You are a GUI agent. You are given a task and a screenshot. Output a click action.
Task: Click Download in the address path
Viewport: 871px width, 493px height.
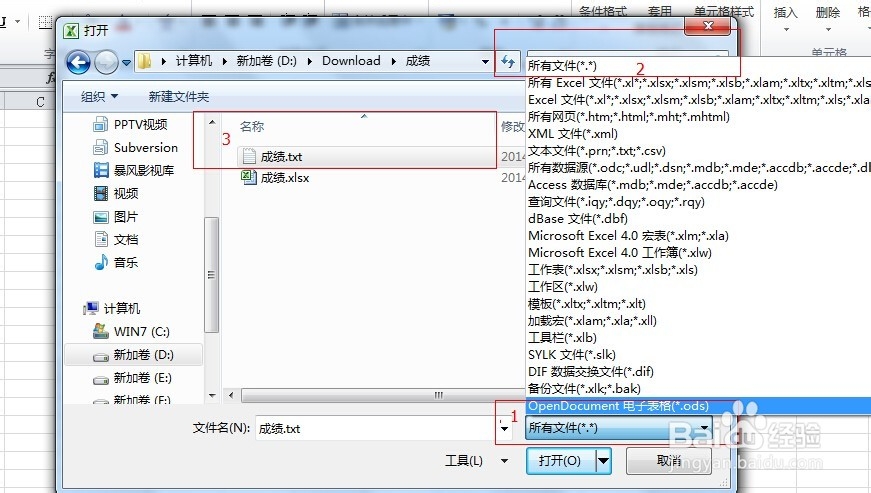coord(351,61)
